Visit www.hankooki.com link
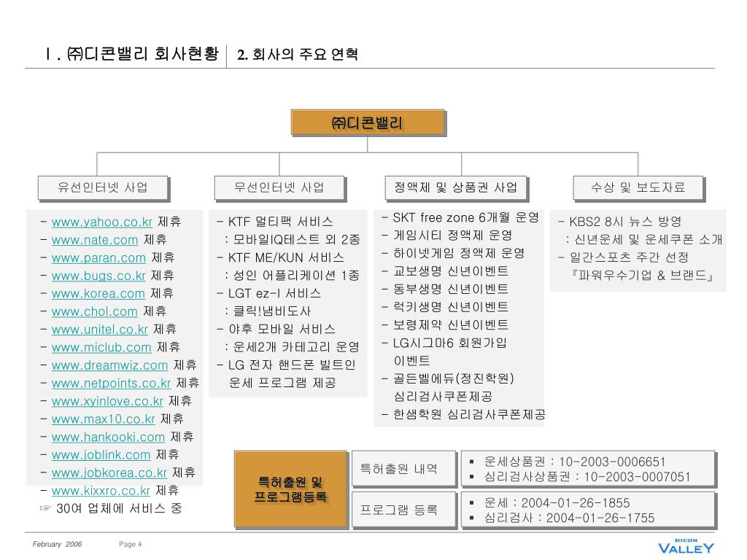 pos(108,437)
